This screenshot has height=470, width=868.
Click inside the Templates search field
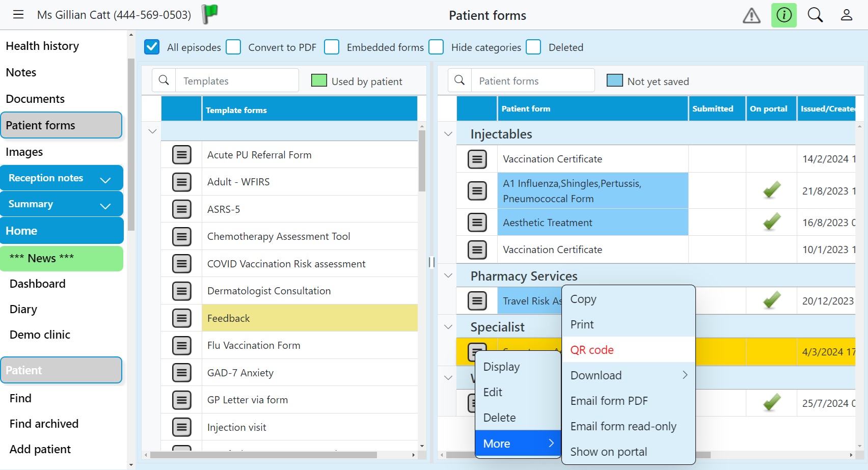(237, 80)
